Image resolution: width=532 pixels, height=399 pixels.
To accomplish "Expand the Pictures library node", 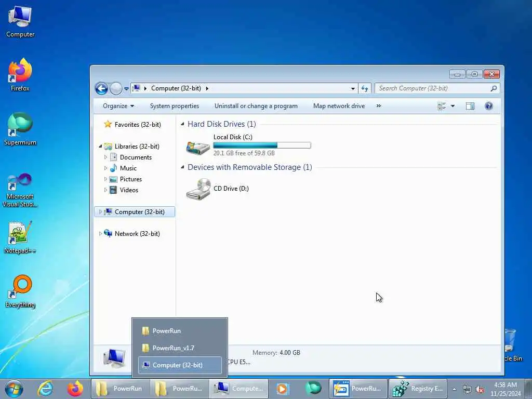I will click(105, 179).
